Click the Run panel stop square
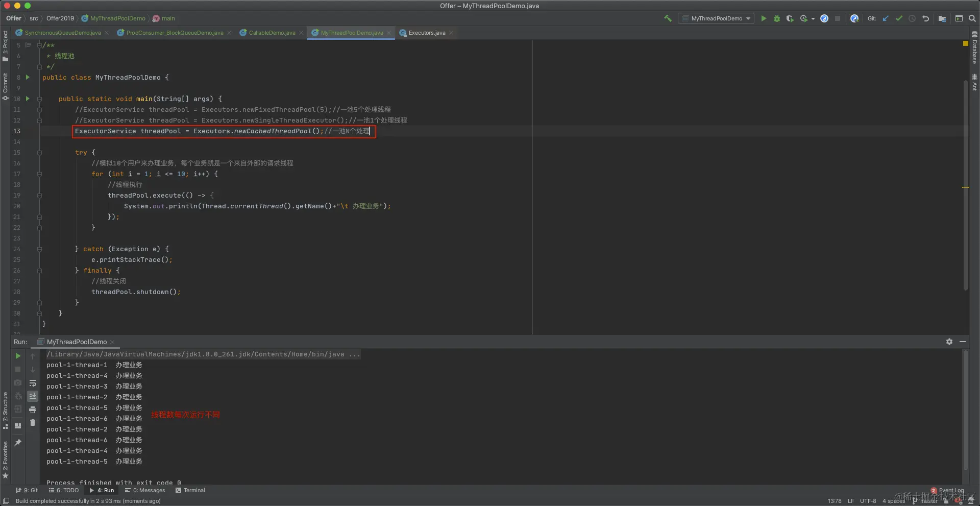This screenshot has height=506, width=980. [18, 369]
